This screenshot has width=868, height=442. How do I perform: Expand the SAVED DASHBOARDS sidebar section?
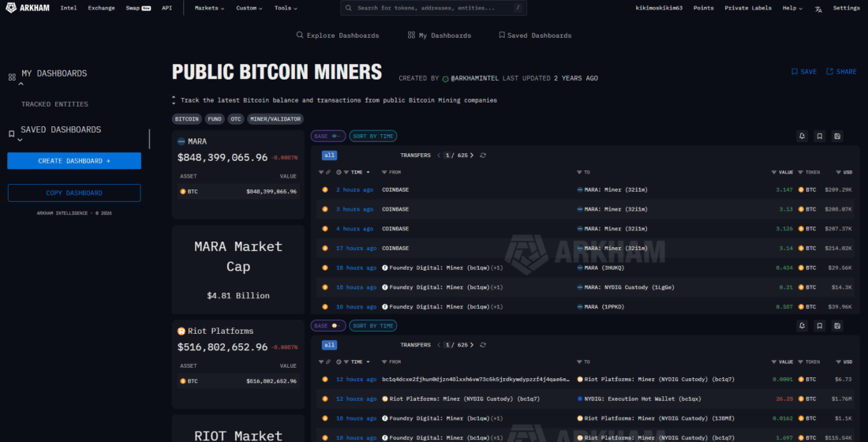pyautogui.click(x=20, y=140)
